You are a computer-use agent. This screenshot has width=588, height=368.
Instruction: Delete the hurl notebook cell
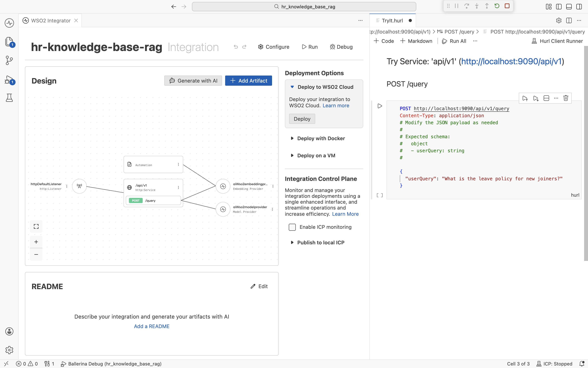coord(566,98)
